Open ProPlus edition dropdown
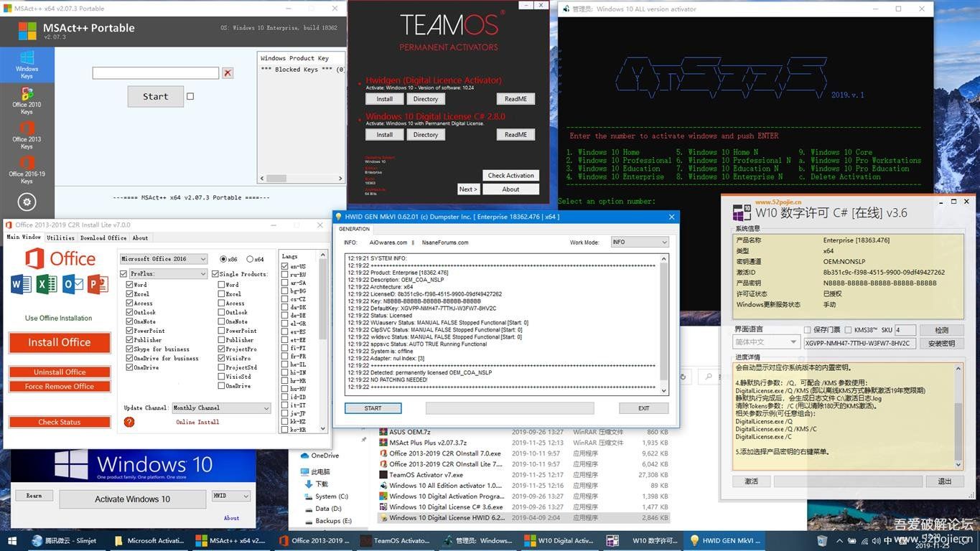980x551 pixels. (169, 273)
